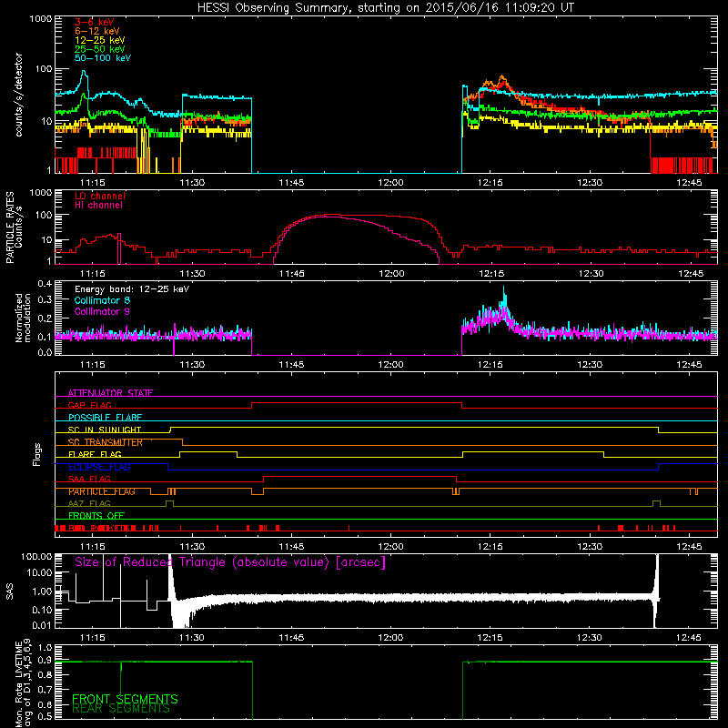728x728 pixels.
Task: Click the SC IN SUNLIGHT flag label
Action: pos(105,430)
